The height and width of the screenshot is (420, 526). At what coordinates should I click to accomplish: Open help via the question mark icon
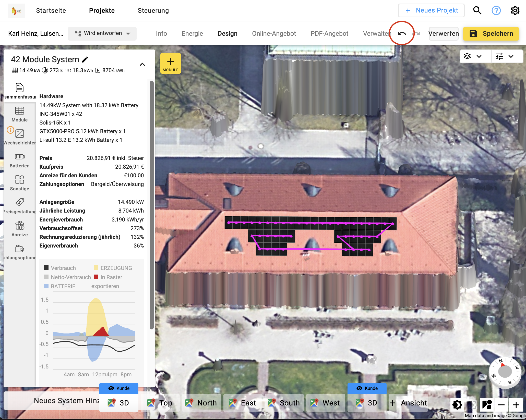click(x=496, y=10)
